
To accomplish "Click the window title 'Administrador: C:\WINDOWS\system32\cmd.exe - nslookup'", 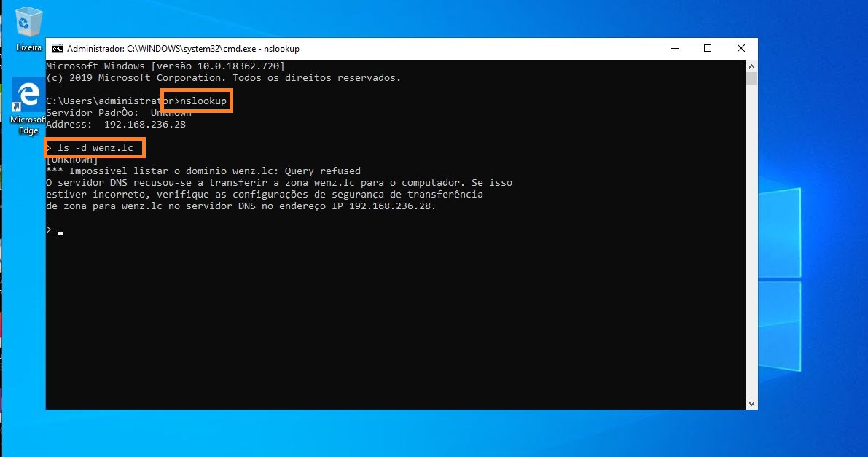I will point(183,49).
